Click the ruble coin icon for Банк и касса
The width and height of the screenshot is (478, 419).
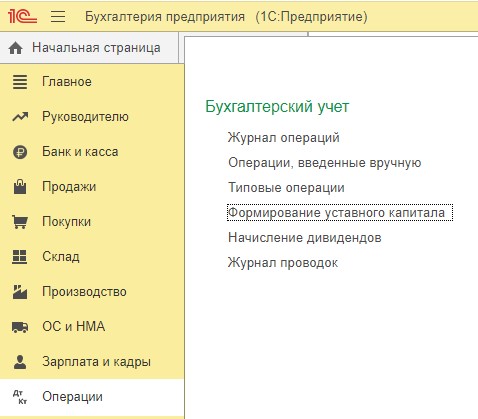tap(20, 152)
